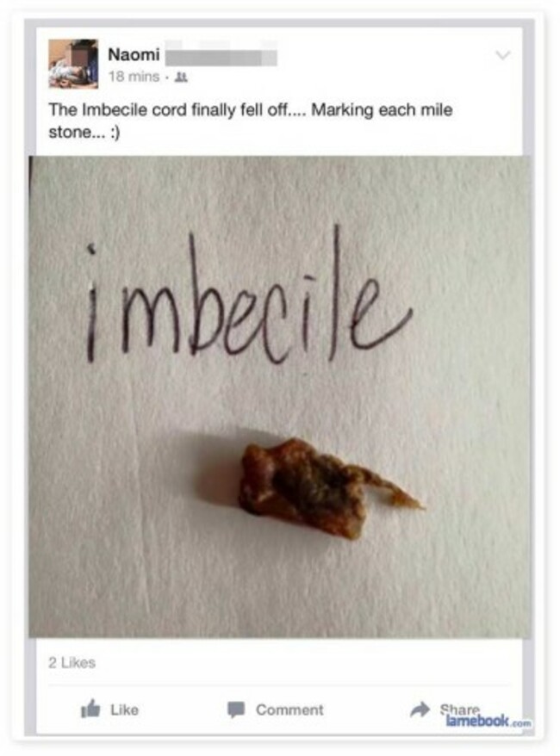Image resolution: width=560 pixels, height=756 pixels.
Task: Click the Comment label text
Action: [x=289, y=710]
